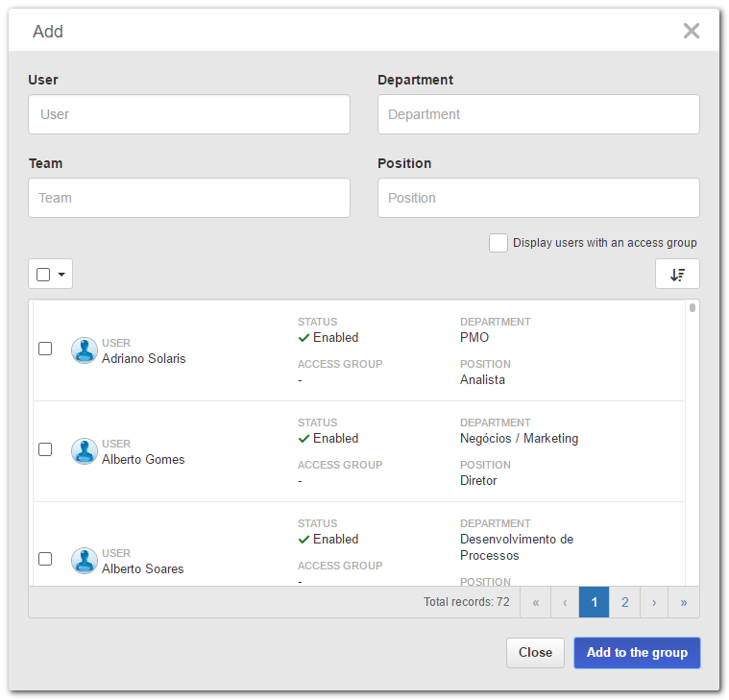Close the Add dialog with the X icon
The image size is (729, 700).
pos(691,31)
